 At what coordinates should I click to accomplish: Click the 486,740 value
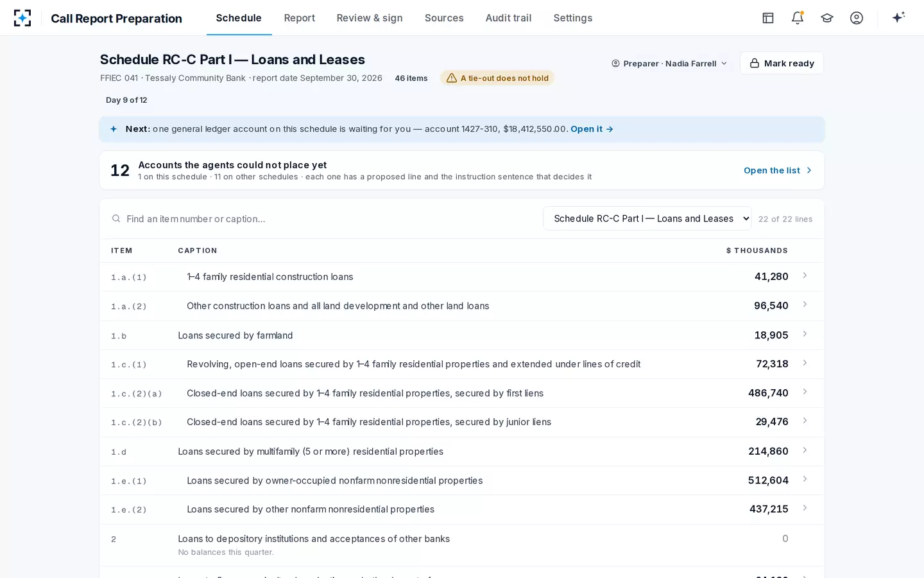[768, 393]
